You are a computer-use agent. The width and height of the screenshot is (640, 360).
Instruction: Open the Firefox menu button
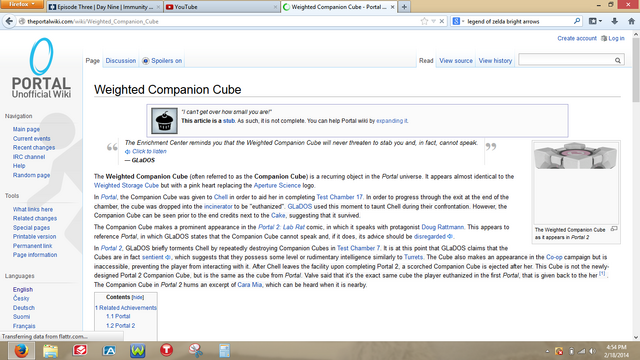tap(22, 4)
